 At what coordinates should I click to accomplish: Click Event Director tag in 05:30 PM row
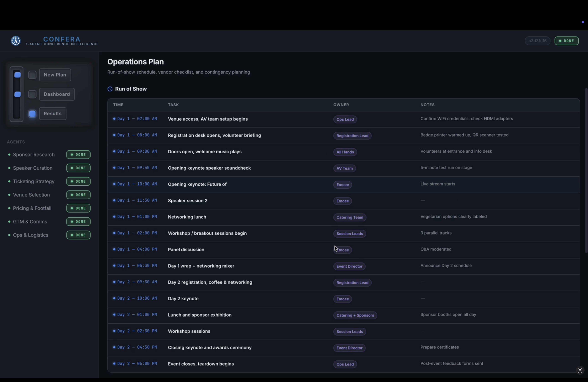pos(349,266)
